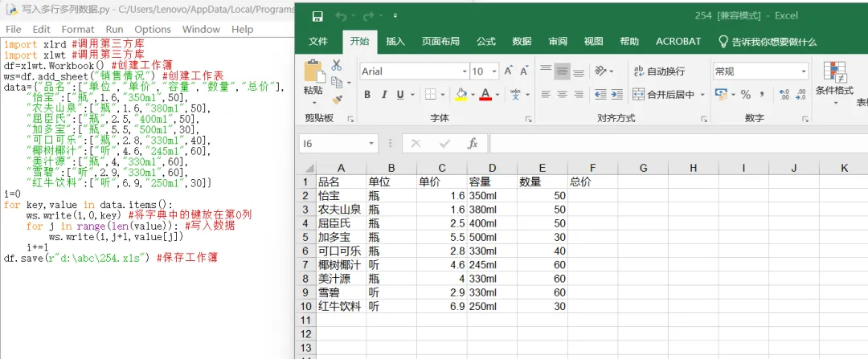Screen dimensions: 868x359
Task: Open the font group dialog launcher
Action: point(528,119)
